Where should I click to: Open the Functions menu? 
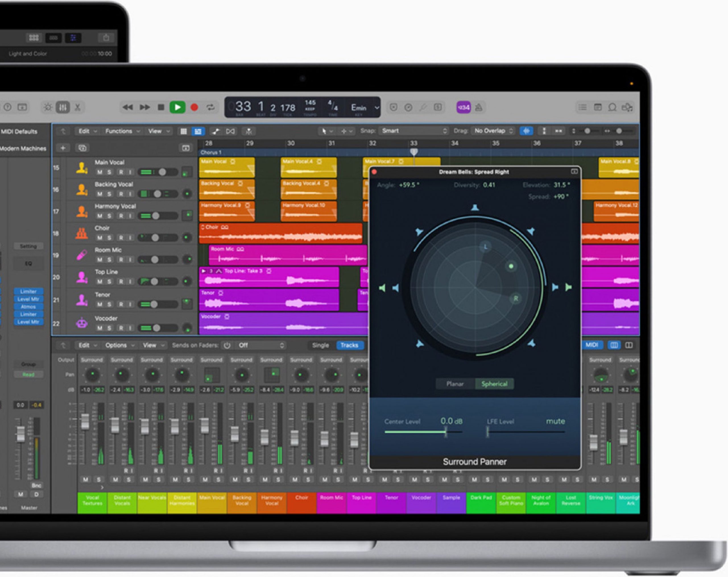click(123, 131)
